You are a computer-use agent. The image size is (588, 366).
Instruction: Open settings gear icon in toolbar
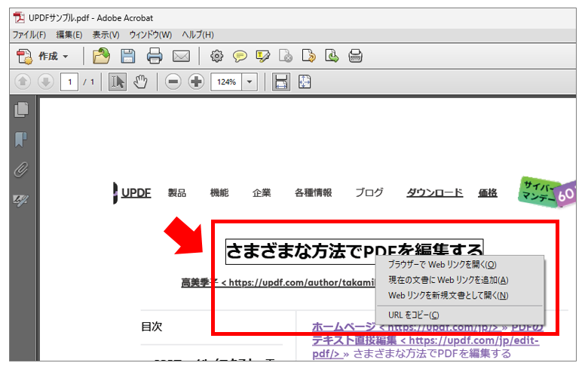[216, 57]
